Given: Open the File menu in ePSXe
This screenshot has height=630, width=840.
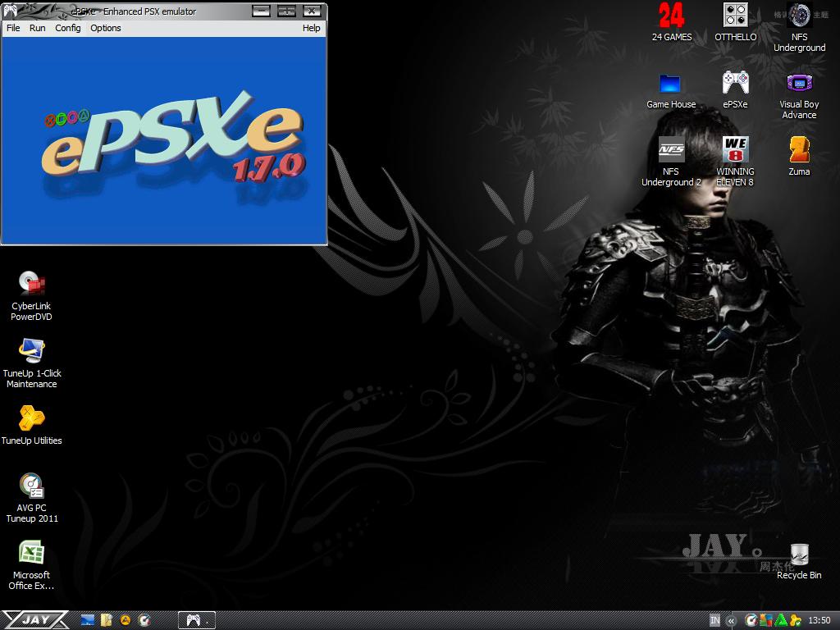Looking at the screenshot, I should [x=13, y=28].
